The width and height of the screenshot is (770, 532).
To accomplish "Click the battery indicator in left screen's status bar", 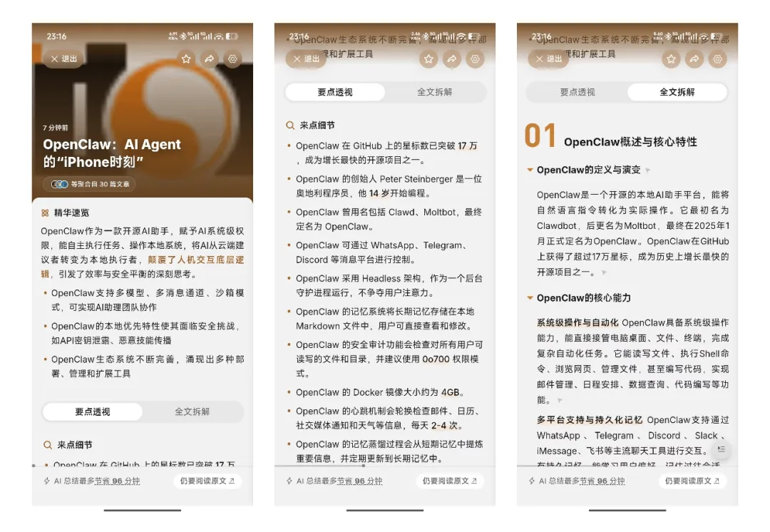I will click(232, 36).
